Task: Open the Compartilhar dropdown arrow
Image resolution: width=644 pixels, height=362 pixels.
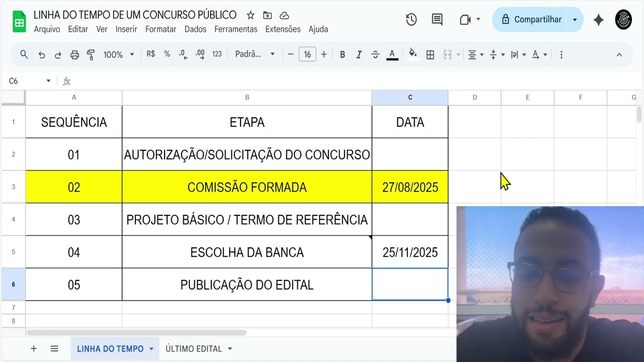Action: coord(575,20)
